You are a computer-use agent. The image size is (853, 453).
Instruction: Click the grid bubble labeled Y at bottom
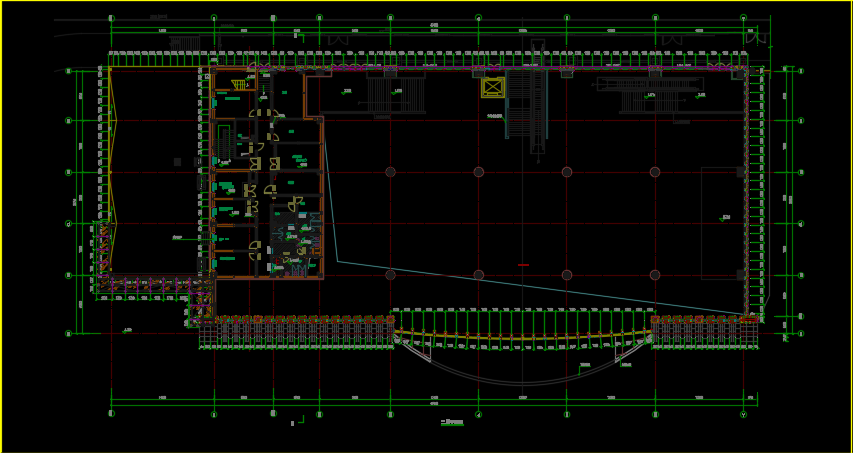(744, 414)
